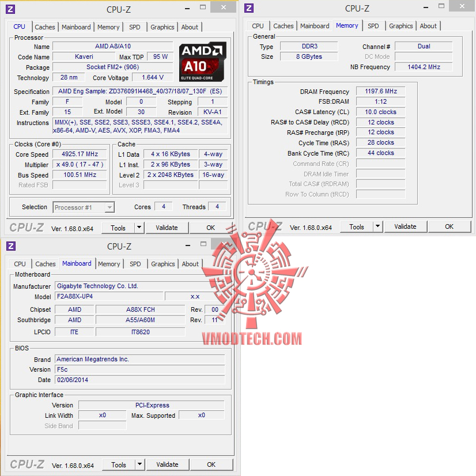Viewport: 476px width, 476px height.
Task: Go to Graphics tab in the Mainboard window
Action: [163, 264]
